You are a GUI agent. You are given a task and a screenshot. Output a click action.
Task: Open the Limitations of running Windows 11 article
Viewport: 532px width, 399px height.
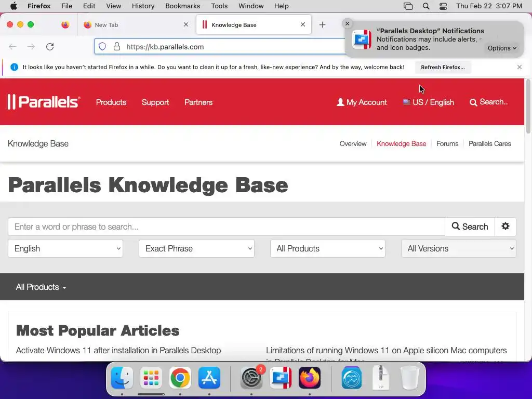click(387, 353)
